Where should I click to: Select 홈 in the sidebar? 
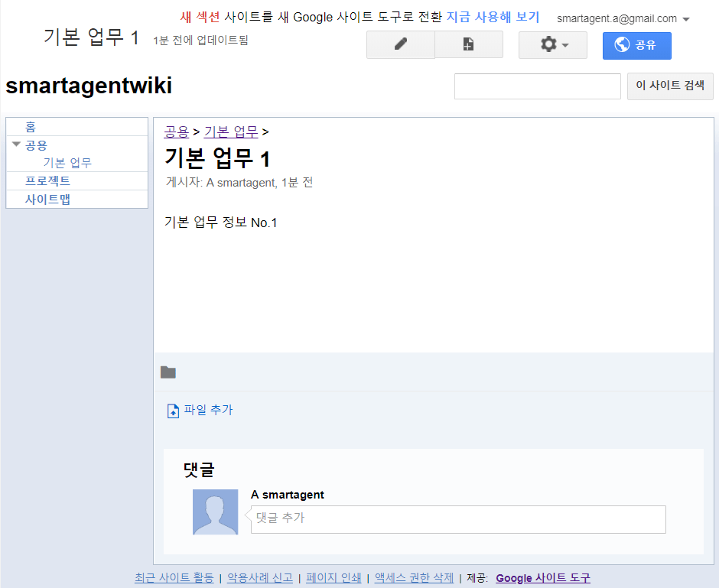[31, 127]
